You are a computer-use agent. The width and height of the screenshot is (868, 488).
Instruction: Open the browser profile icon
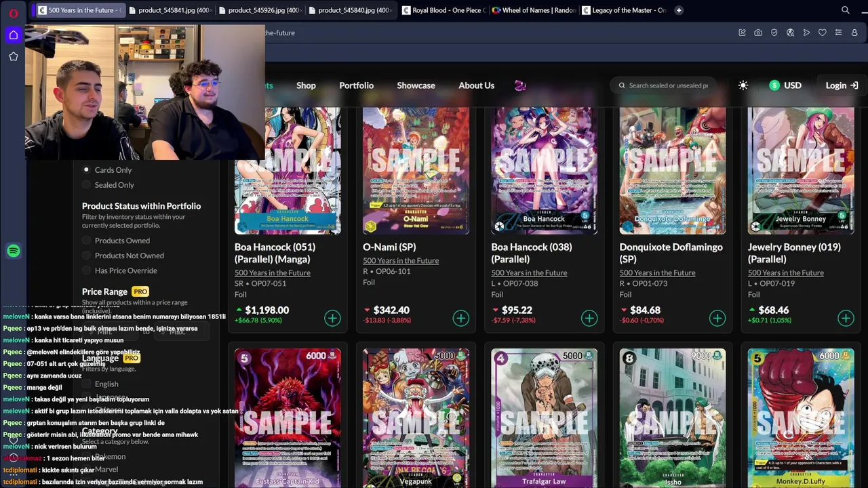coord(854,33)
